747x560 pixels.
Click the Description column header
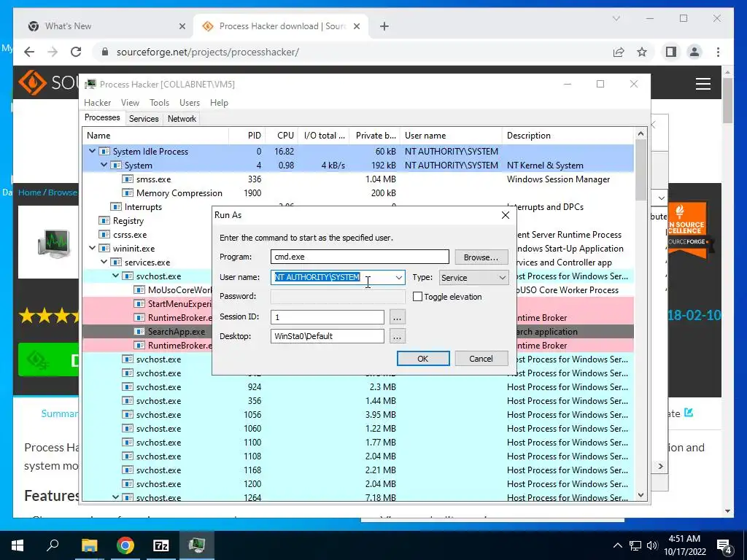coord(568,136)
